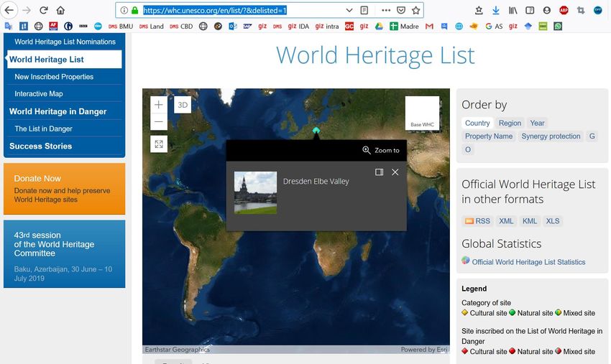Go to the browser home page

point(60,11)
